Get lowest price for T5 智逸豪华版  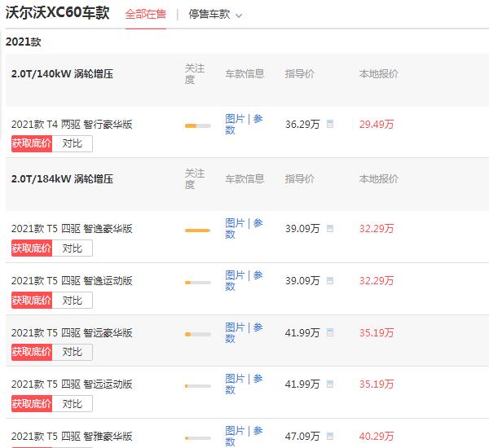[32, 248]
